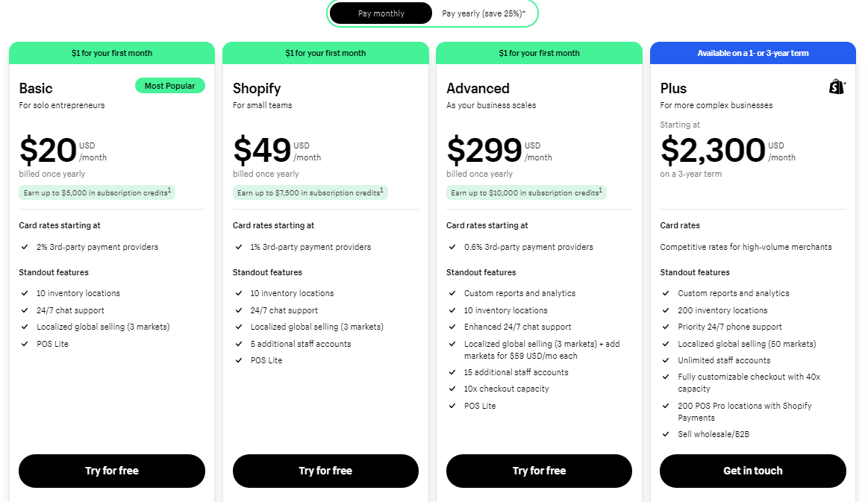The width and height of the screenshot is (868, 502).
Task: Click "Try for free" under the Shopify plan
Action: [x=325, y=471]
